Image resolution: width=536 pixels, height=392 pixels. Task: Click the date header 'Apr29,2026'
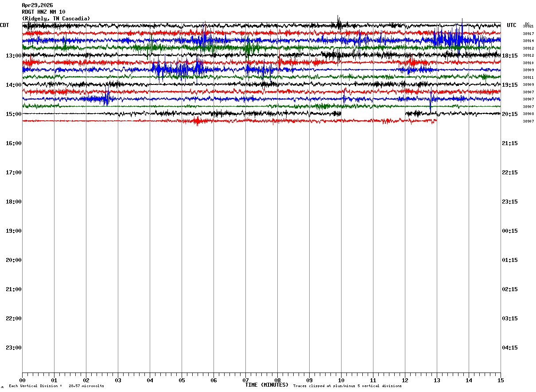coord(37,5)
